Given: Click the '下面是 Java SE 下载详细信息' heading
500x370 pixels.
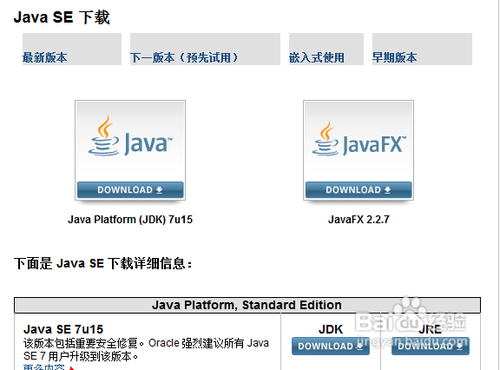Looking at the screenshot, I should point(103,263).
